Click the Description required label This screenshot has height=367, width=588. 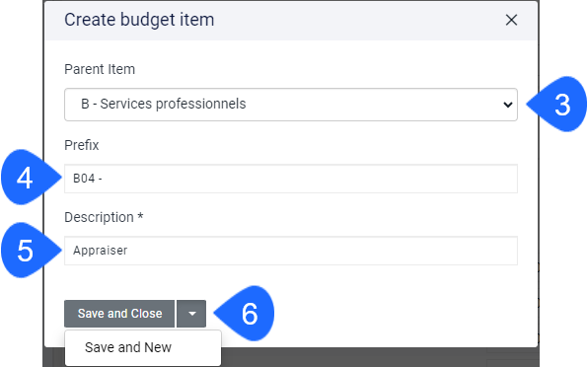104,217
